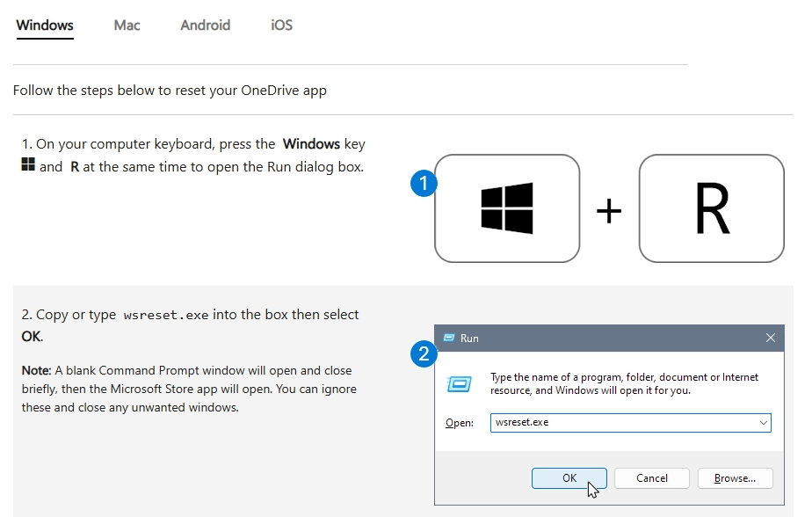Click the 'Run' title text in dialog
Screen dimensions: 812x517
tap(469, 339)
